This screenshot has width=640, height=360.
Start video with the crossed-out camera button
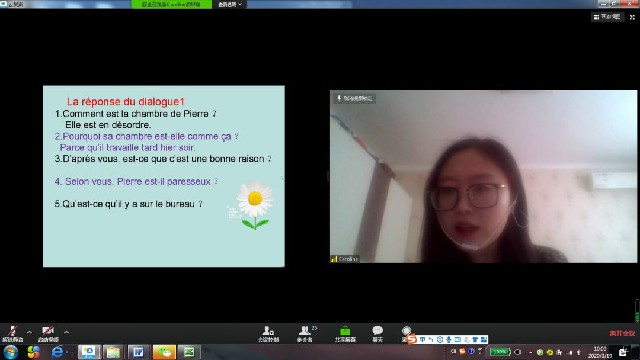tap(48, 333)
